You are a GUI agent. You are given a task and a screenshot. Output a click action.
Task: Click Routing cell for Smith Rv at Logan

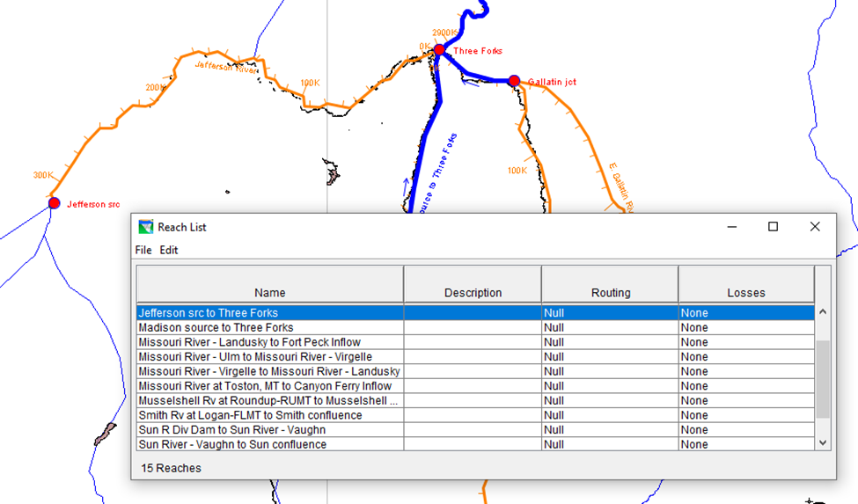coord(610,415)
